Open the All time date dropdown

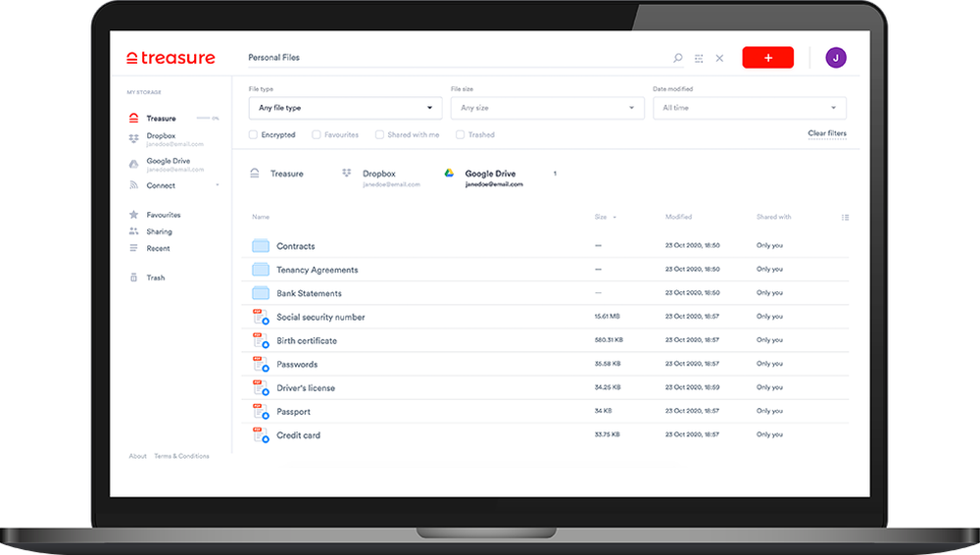[750, 108]
